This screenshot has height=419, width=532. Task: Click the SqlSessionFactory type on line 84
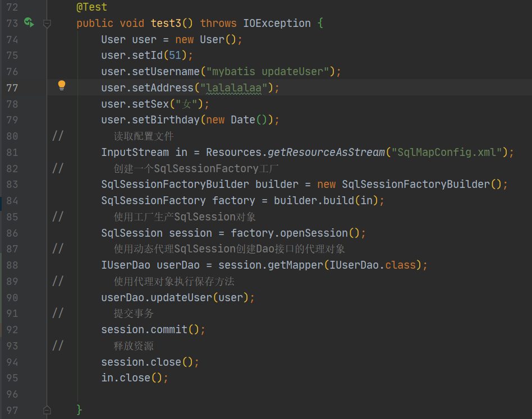(153, 200)
